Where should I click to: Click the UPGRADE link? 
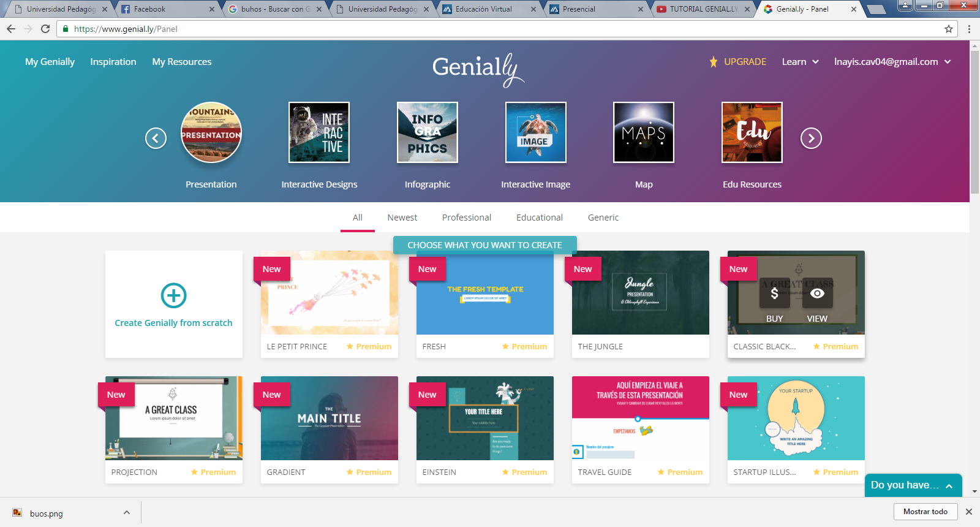click(x=738, y=62)
